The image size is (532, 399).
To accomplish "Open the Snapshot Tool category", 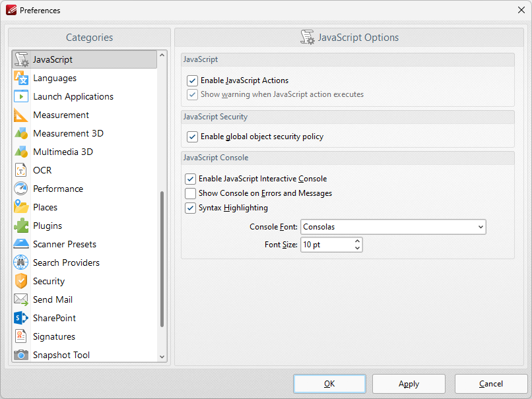I will pyautogui.click(x=84, y=355).
